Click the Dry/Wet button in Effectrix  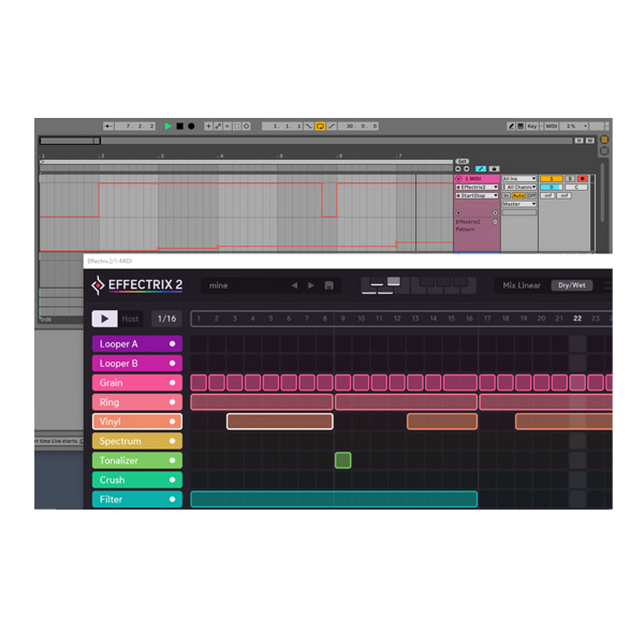(572, 286)
